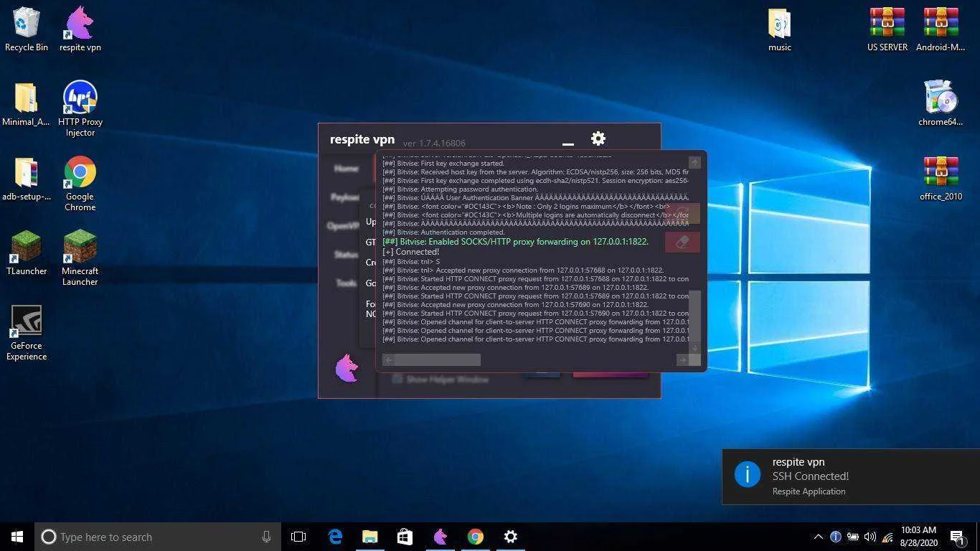Toggle Show Helper Window checkbox
This screenshot has height=551, width=980.
[x=397, y=379]
